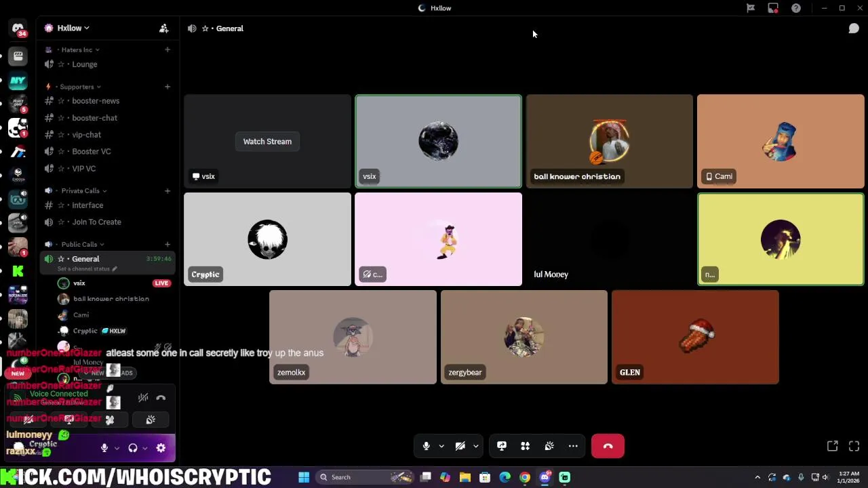868x488 pixels.
Task: Click the Watch Stream button
Action: tap(267, 142)
